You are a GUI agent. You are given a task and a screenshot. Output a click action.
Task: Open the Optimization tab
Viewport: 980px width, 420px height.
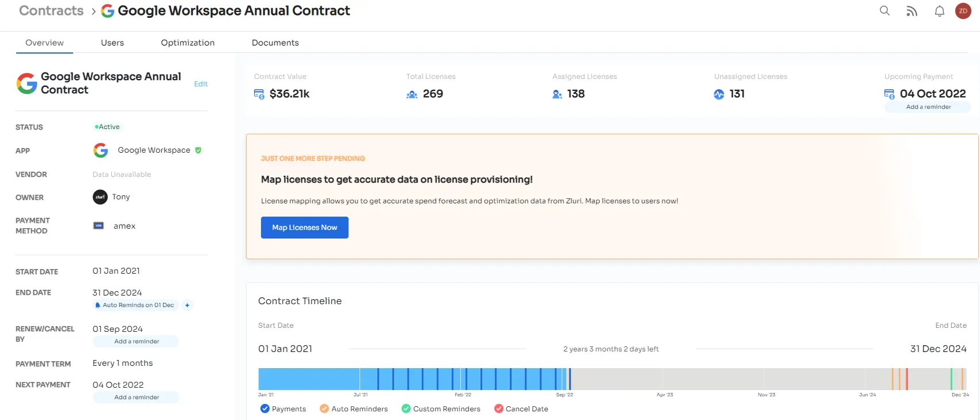point(188,43)
